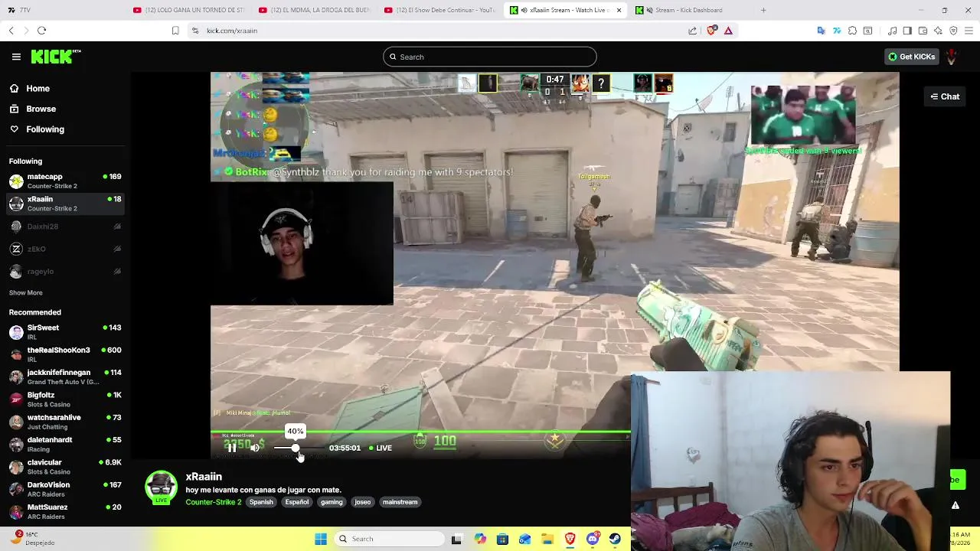
Task: Jump to LIVE in the player
Action: click(x=380, y=448)
